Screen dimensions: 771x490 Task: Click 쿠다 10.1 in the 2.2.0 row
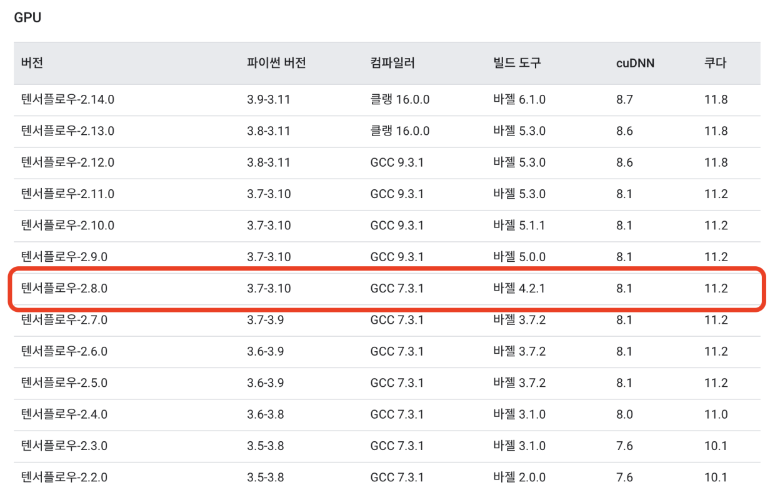pos(716,477)
